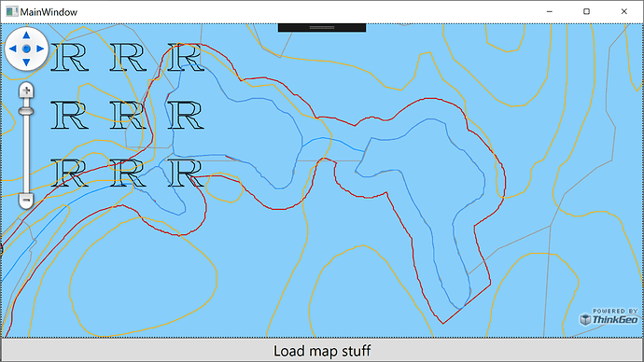This screenshot has width=644, height=362.
Task: Select the bottom-row R marker touching red boundary
Action: pos(186,174)
